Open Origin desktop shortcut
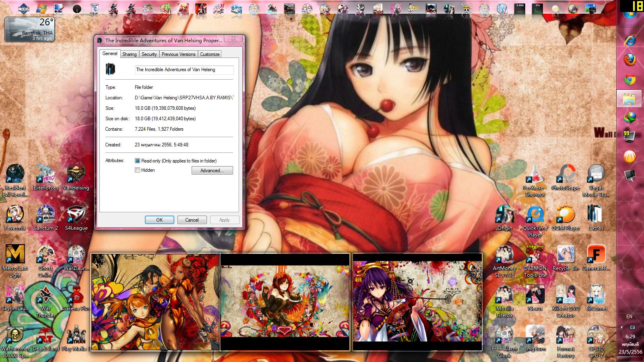 (504, 218)
